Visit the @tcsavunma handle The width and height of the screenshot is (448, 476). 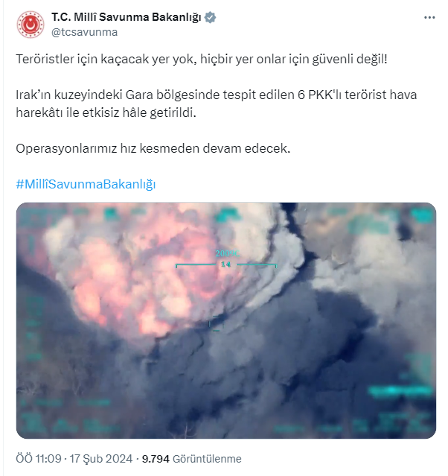click(x=84, y=32)
